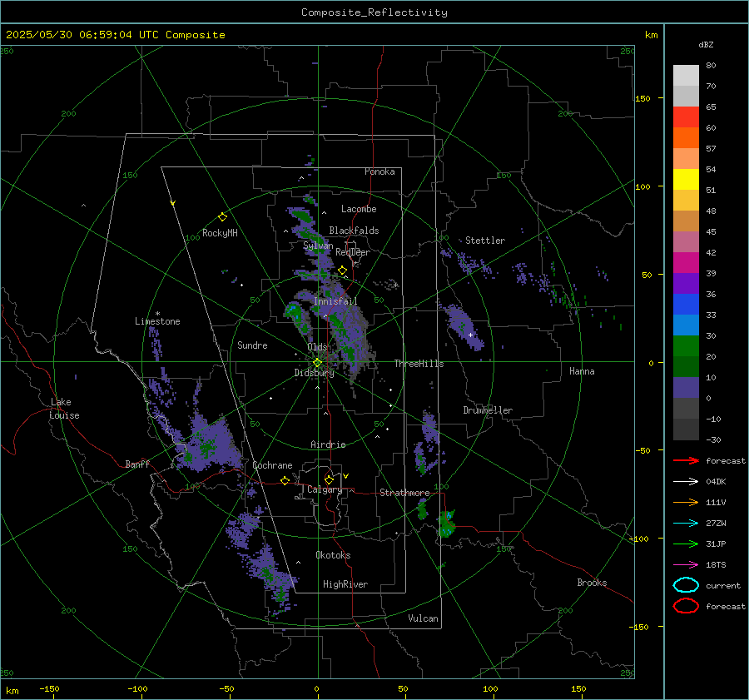Click the yellow diamond marker above RockyMH
This screenshot has width=749, height=700.
pos(222,217)
